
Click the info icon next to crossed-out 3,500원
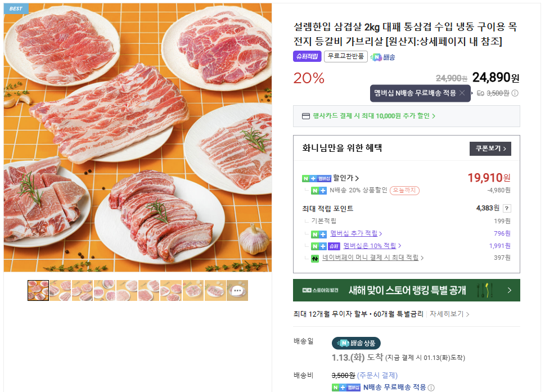(515, 92)
